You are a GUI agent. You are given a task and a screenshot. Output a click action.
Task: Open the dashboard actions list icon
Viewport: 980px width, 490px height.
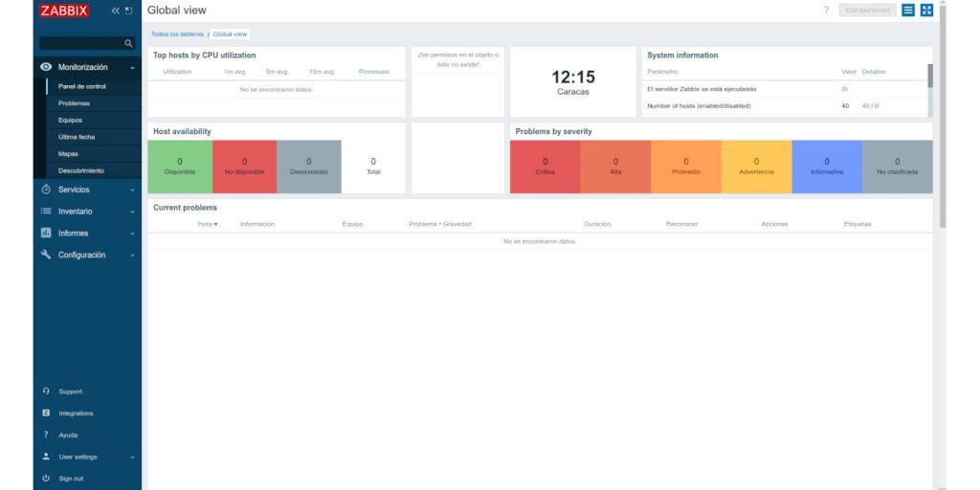(x=908, y=10)
